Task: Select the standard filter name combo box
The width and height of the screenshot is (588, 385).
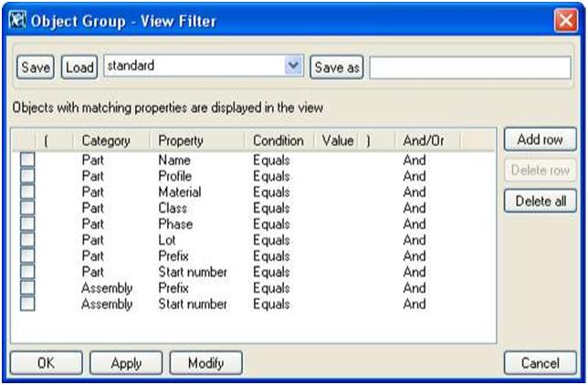Action: tap(204, 66)
